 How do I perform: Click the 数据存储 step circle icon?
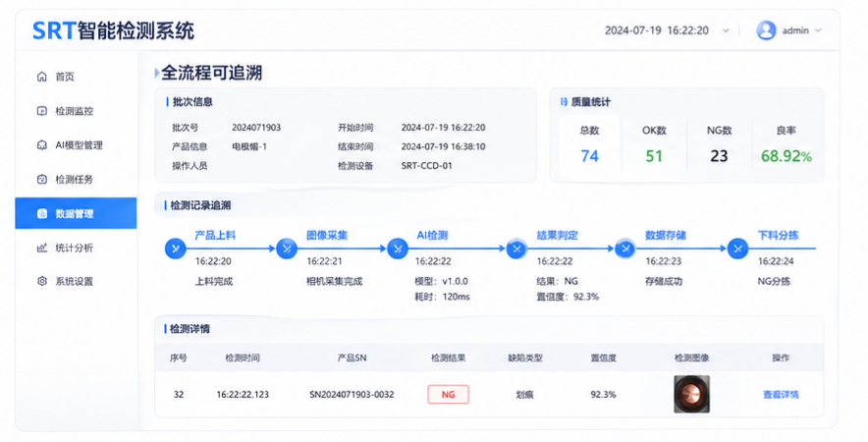pyautogui.click(x=625, y=249)
